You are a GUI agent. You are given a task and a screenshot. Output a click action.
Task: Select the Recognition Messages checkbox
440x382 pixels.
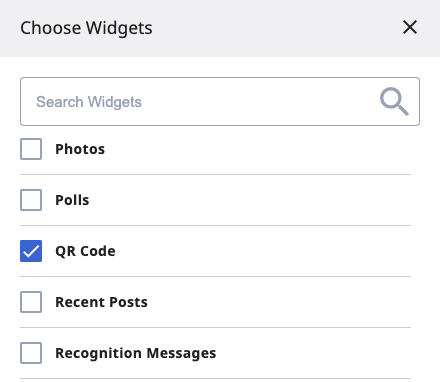[31, 353]
